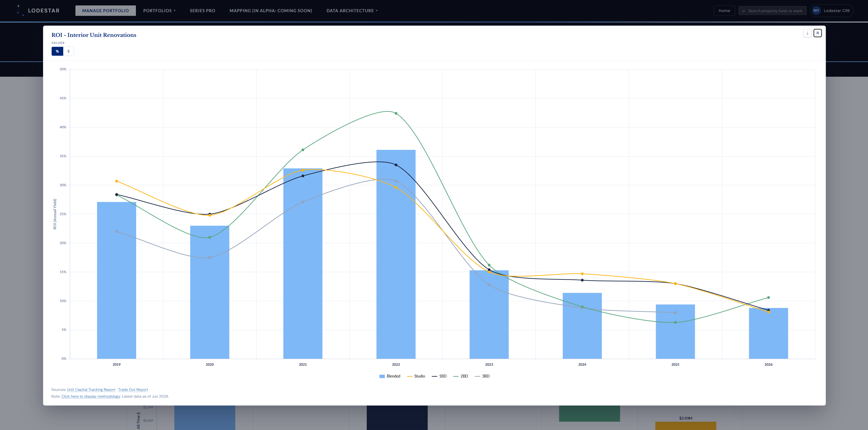Open Unit Capital Tracking Report link
Viewport: 868px width, 430px height.
coord(91,389)
